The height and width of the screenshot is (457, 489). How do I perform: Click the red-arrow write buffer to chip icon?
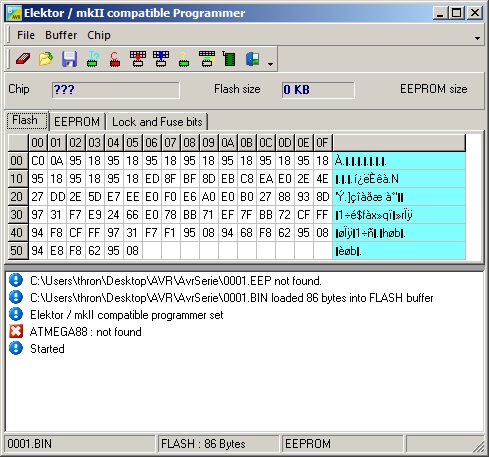pyautogui.click(x=138, y=59)
